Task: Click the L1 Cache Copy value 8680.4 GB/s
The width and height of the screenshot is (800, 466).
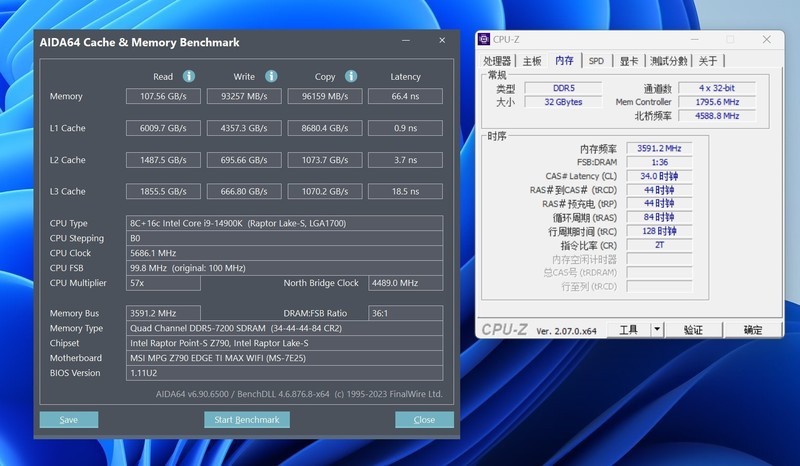Action: [325, 128]
